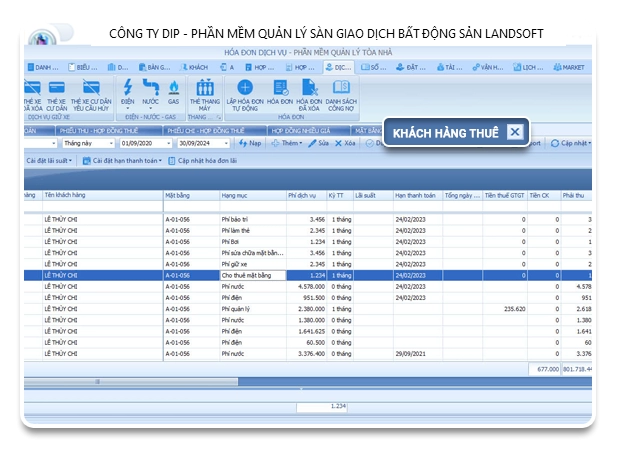Switch to the Khách tab
This screenshot has height=455, width=618.
coord(197,67)
